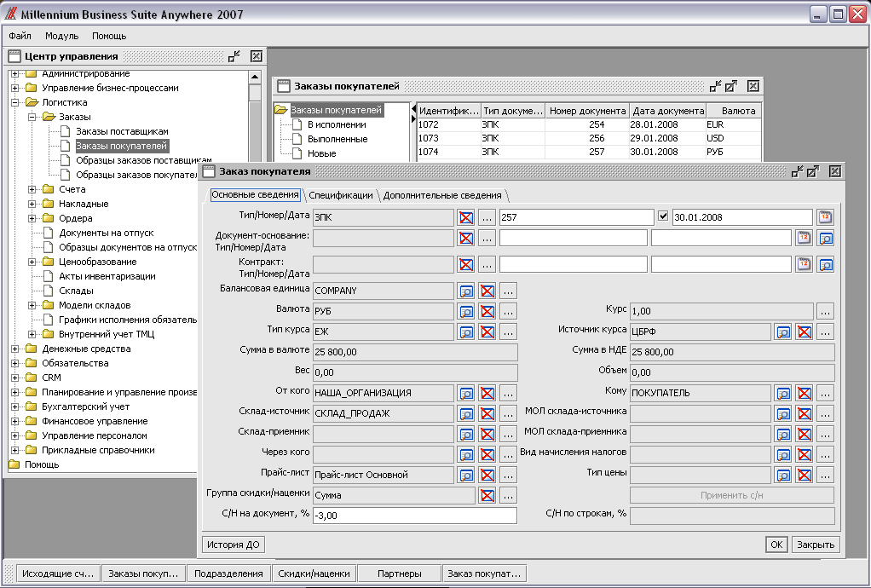Screen dimensions: 871x588
Task: Expand the CRM folder
Action: (15, 378)
